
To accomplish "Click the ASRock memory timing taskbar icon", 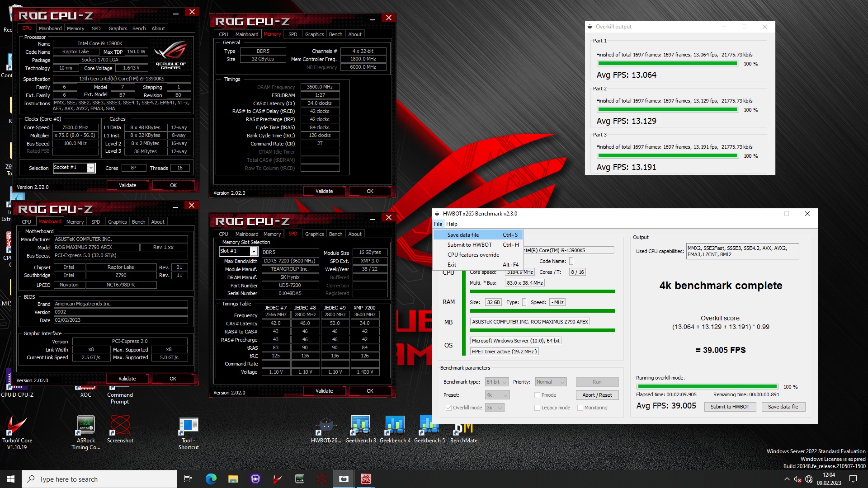I will (299, 479).
